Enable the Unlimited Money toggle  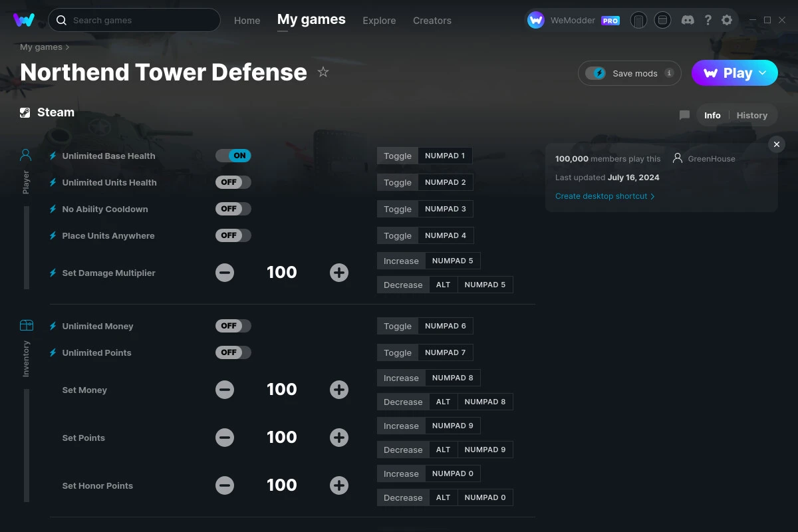click(233, 326)
